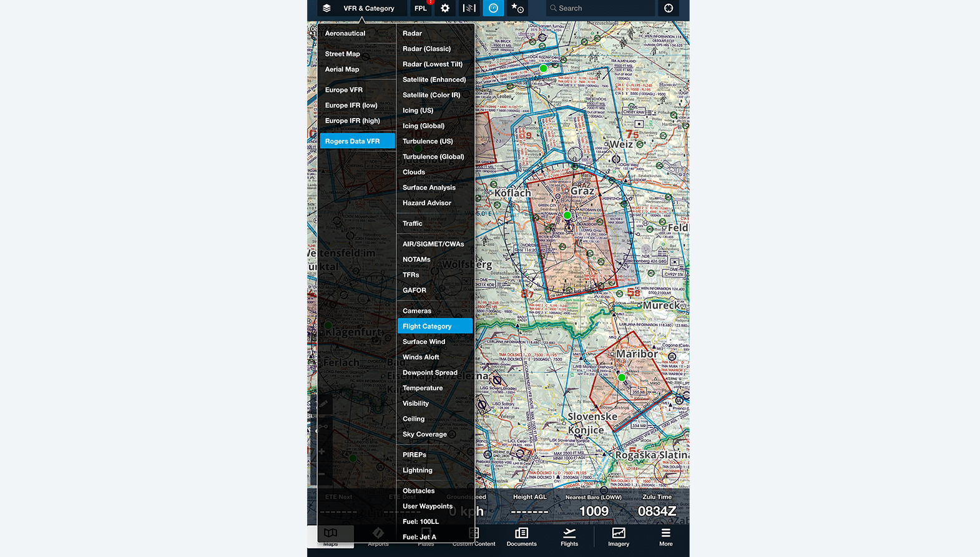
Task: Open the VFR & Category layer dropdown
Action: pos(369,8)
